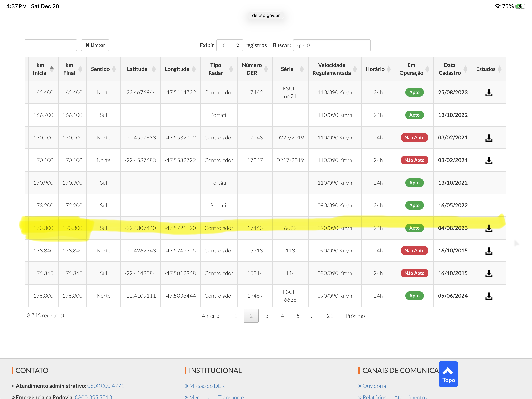The image size is (532, 399).
Task: Download study for radar 17048
Action: coord(489,138)
